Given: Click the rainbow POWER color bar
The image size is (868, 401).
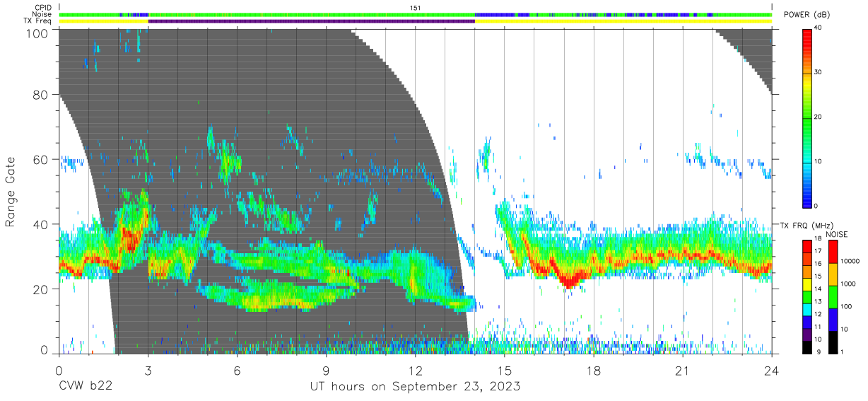Looking at the screenshot, I should (x=807, y=117).
